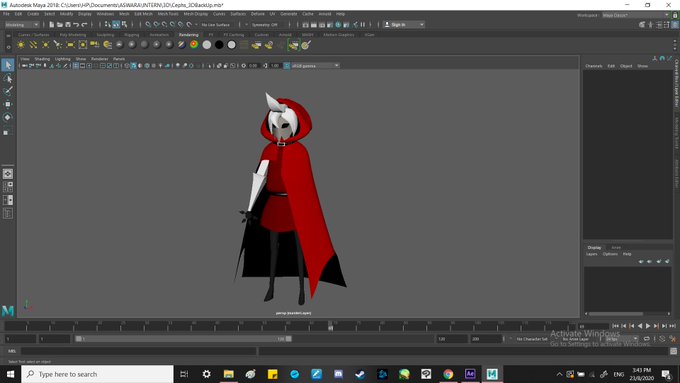Switch to the Rigging shelf tab
This screenshot has width=680, height=383.
tap(131, 35)
